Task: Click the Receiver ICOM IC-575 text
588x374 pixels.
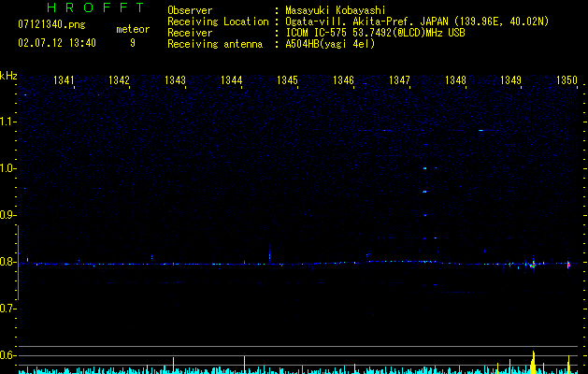Action: coord(375,33)
